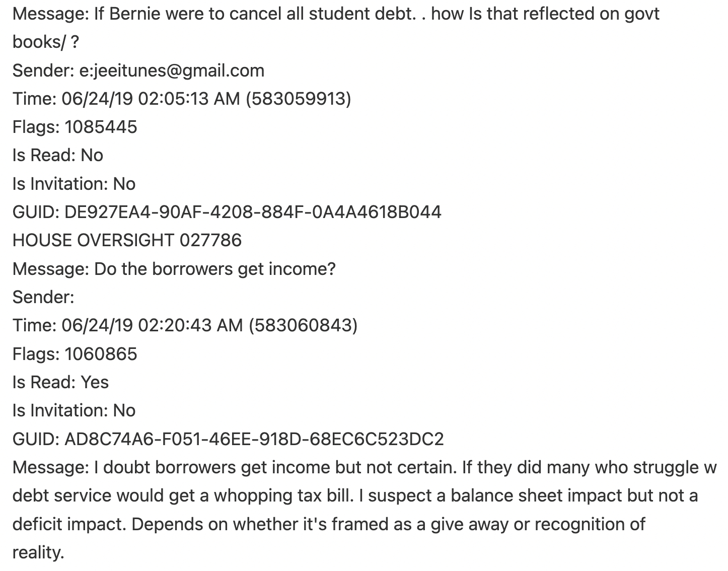Image resolution: width=728 pixels, height=571 pixels.
Task: Click the "I doubt borrowers get income" line
Action: [363, 467]
